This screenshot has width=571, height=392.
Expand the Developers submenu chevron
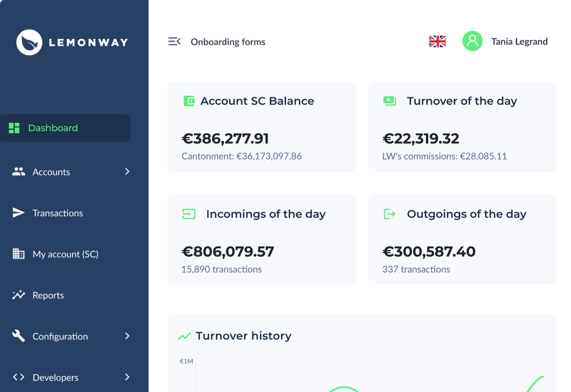tap(127, 377)
